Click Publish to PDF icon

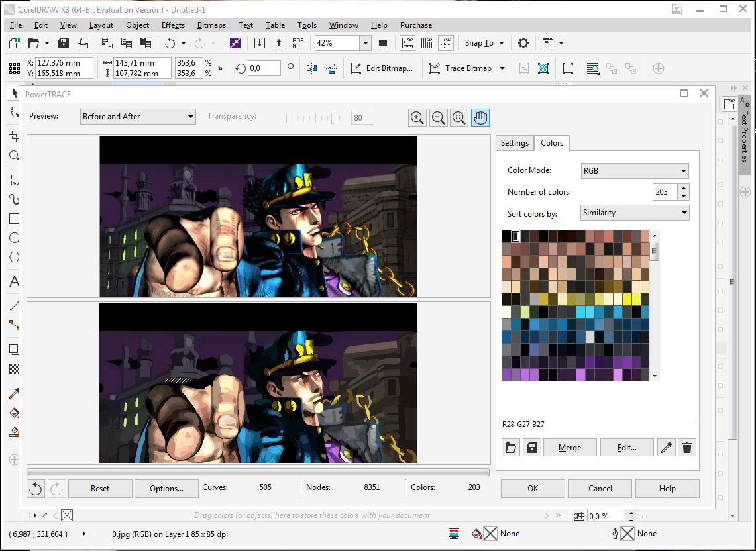[297, 43]
